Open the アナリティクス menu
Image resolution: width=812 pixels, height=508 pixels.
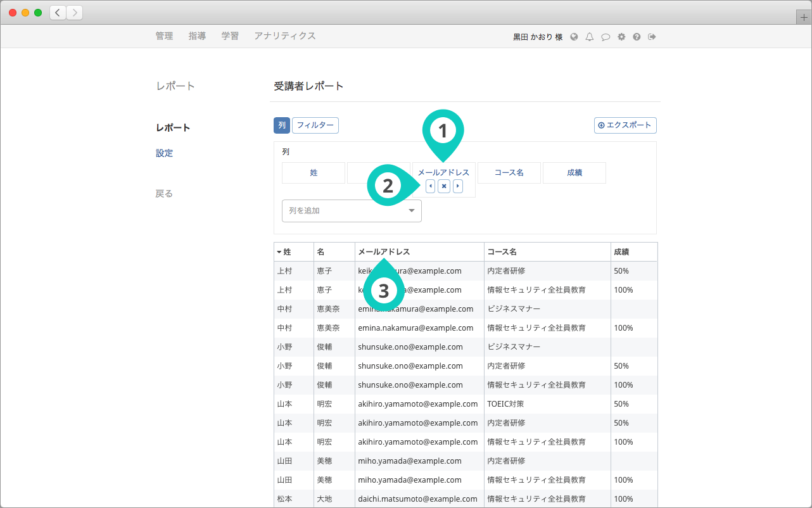coord(284,36)
